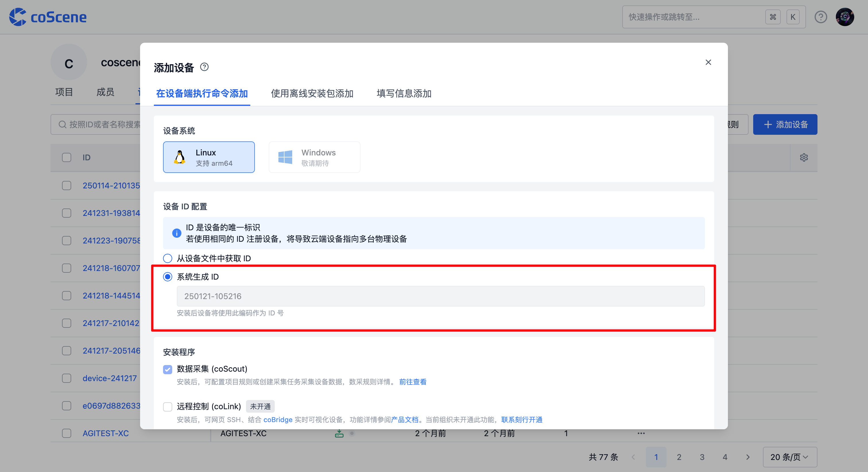The height and width of the screenshot is (472, 868).
Task: Open the 项目 tab
Action: tap(64, 92)
